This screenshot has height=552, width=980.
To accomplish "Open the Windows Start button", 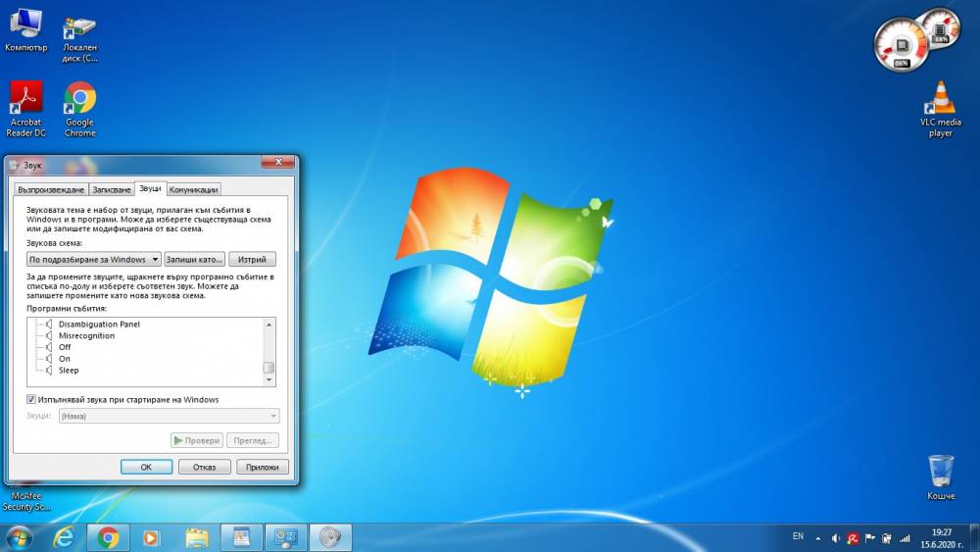I will click(x=18, y=538).
